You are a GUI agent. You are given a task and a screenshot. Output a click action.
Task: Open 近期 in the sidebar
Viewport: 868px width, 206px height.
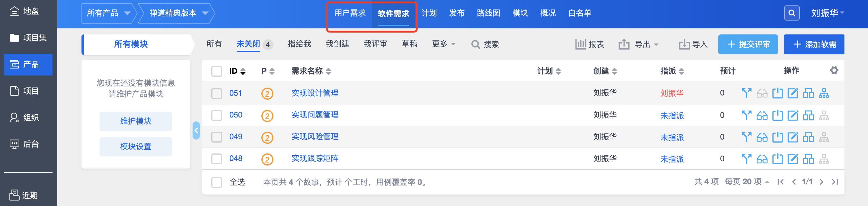(x=23, y=195)
